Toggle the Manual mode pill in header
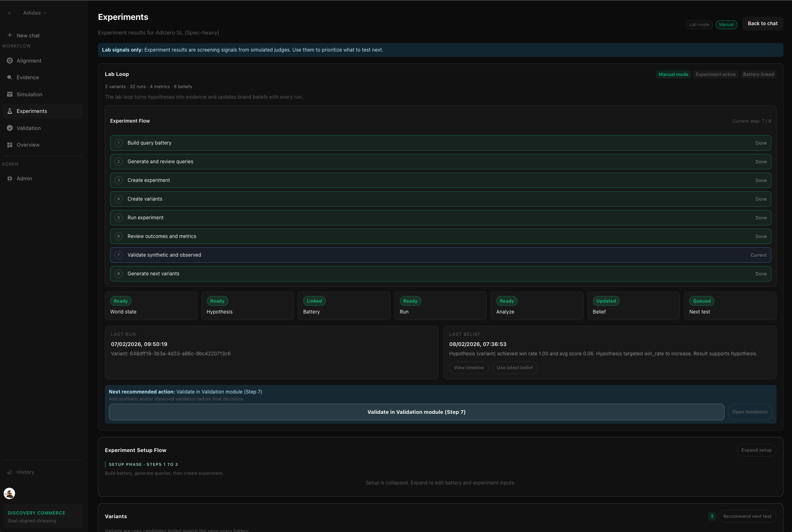 (x=726, y=24)
